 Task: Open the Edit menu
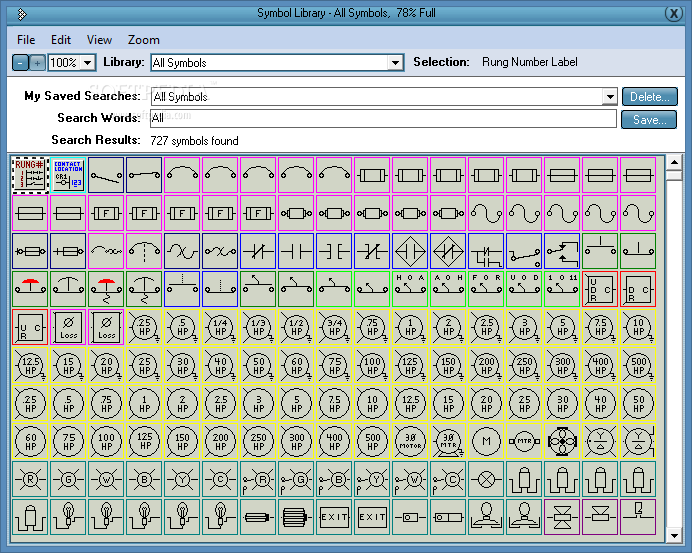coord(60,40)
